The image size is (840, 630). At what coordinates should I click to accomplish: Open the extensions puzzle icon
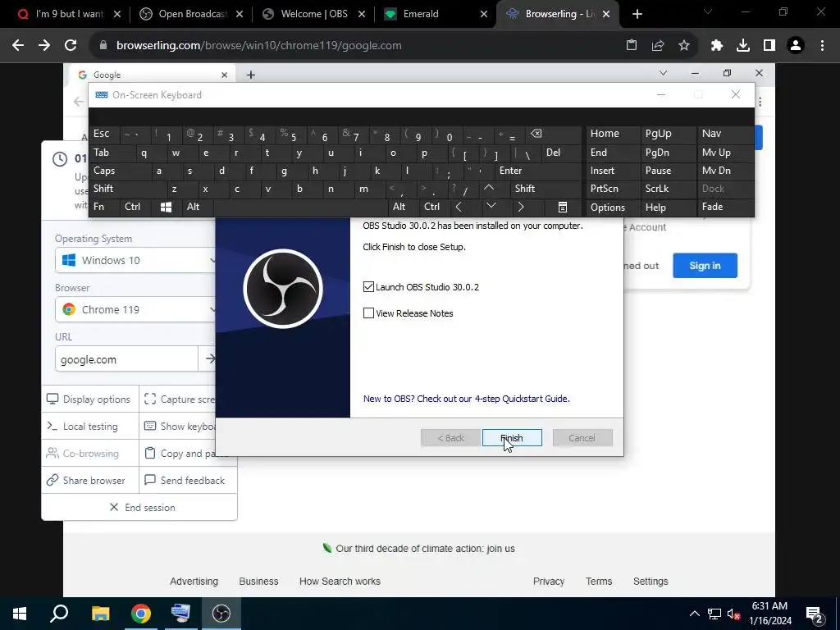(x=717, y=46)
